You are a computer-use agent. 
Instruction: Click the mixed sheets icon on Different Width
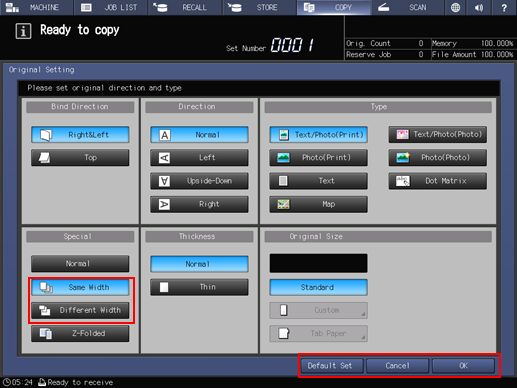tap(45, 310)
